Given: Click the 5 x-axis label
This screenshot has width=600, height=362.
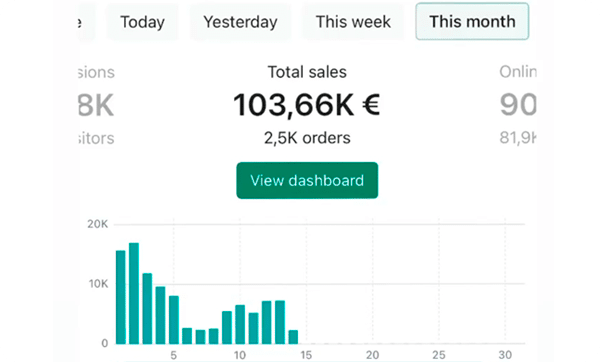Looking at the screenshot, I should pos(173,355).
